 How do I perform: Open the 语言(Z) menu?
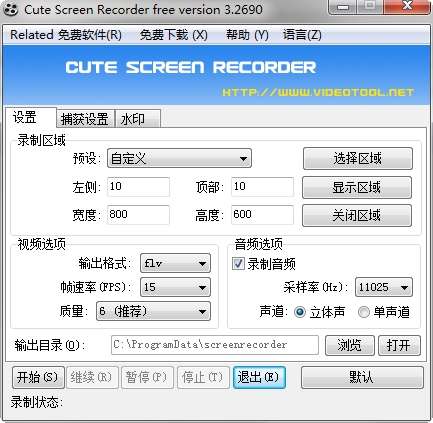coord(302,35)
